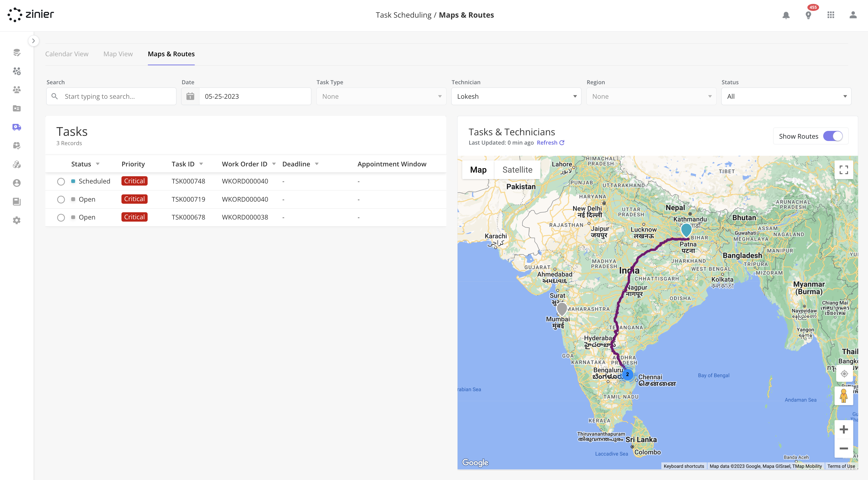Open the notifications bell
The width and height of the screenshot is (868, 480).
coord(786,15)
